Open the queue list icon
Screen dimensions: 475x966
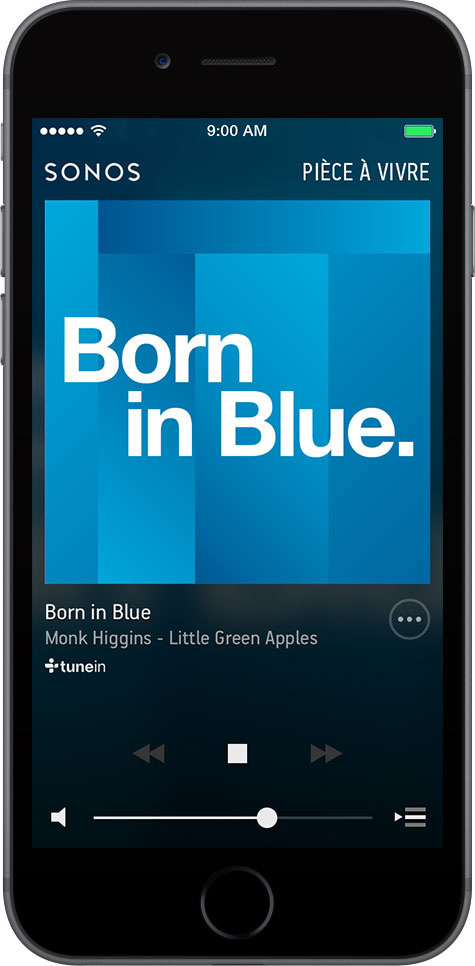(410, 818)
